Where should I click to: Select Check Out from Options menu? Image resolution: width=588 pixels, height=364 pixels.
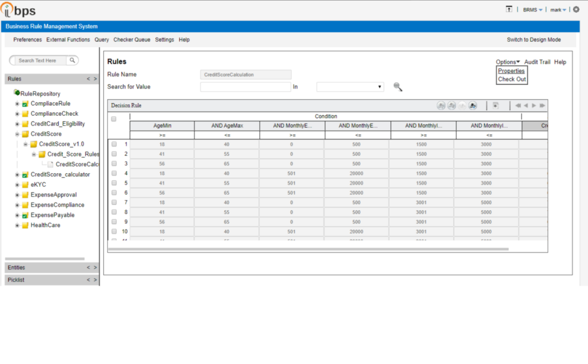pos(512,80)
